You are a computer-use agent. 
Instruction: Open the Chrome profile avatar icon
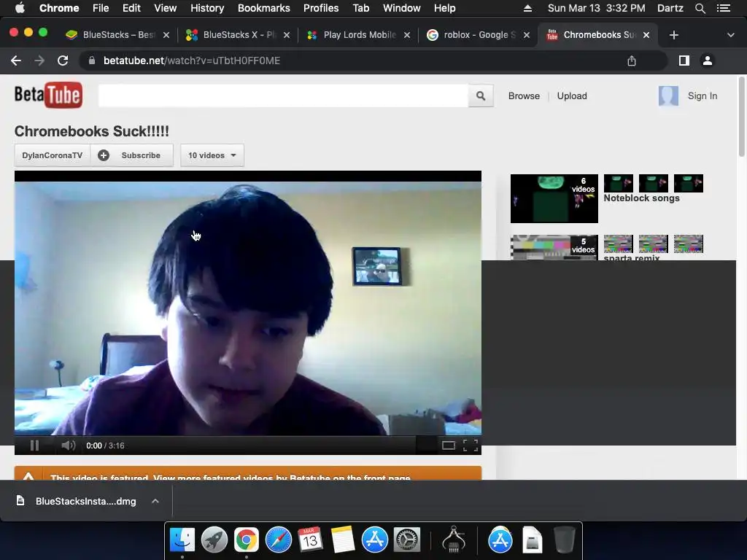coord(708,61)
